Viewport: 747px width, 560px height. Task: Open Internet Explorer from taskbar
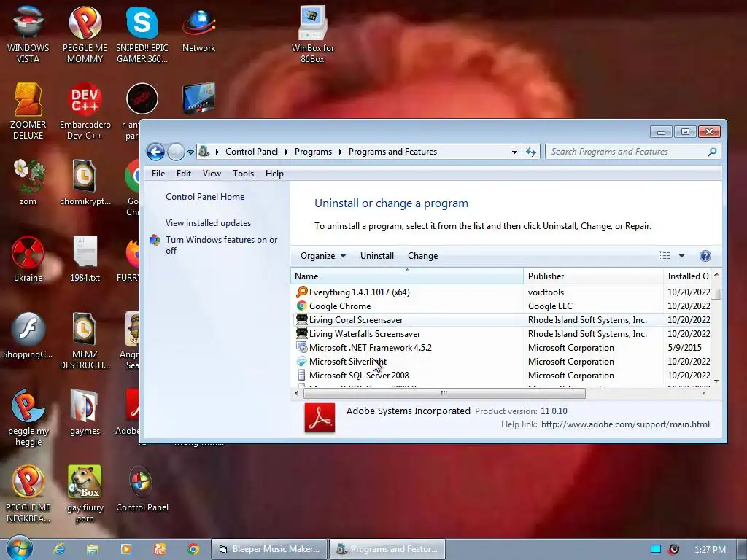[x=59, y=549]
